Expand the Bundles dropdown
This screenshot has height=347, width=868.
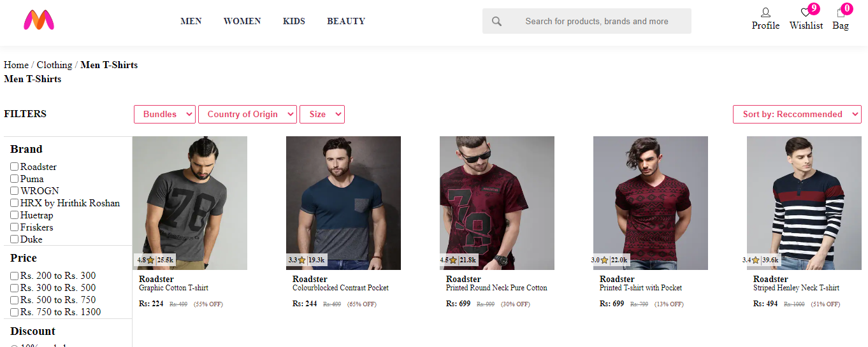click(x=164, y=115)
